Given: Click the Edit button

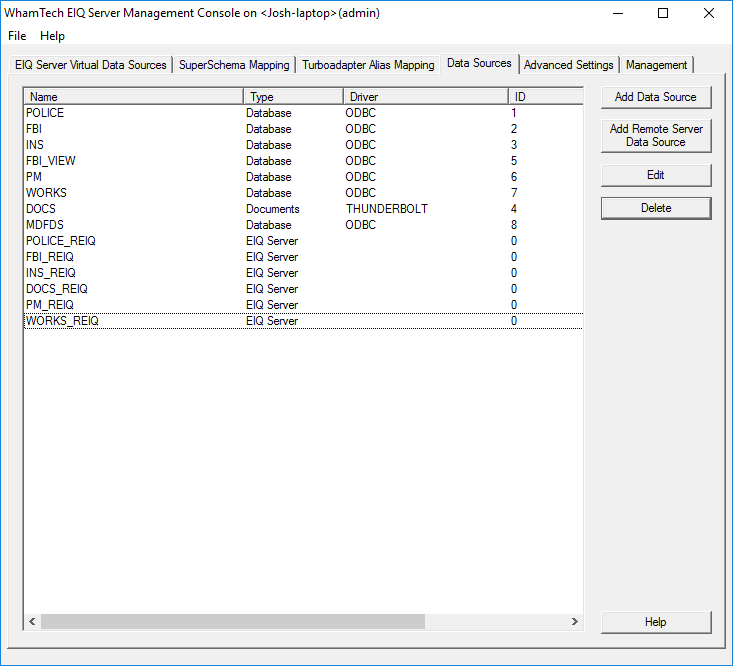Looking at the screenshot, I should 656,175.
